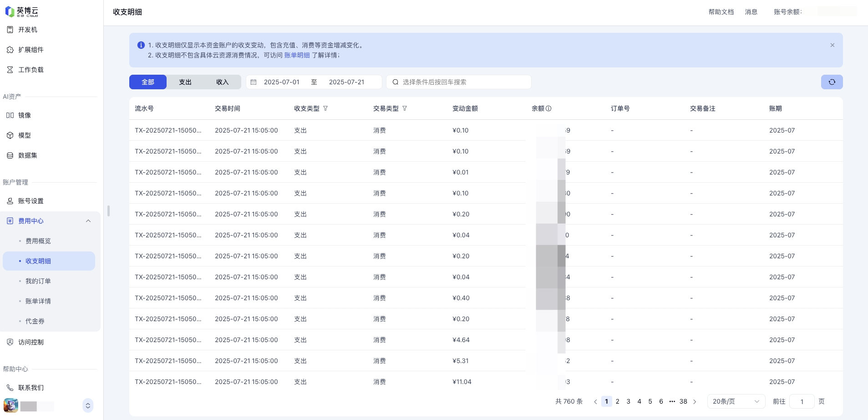Open 费用概览 submenu item

[38, 241]
